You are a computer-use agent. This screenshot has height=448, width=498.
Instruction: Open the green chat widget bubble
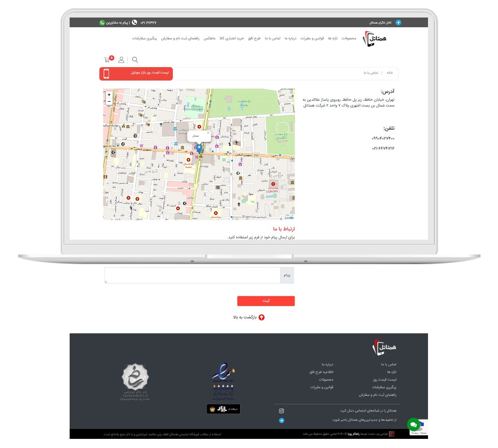click(x=413, y=425)
